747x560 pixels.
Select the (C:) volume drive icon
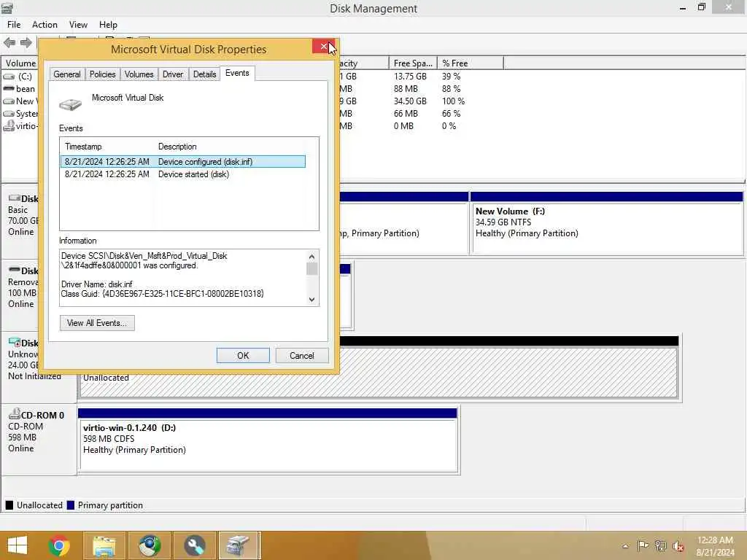click(x=9, y=76)
